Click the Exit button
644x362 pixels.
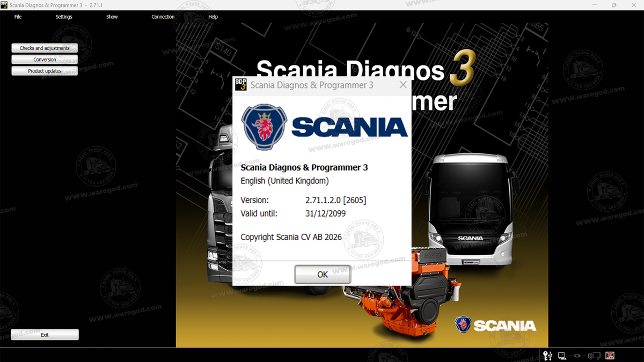tap(45, 335)
